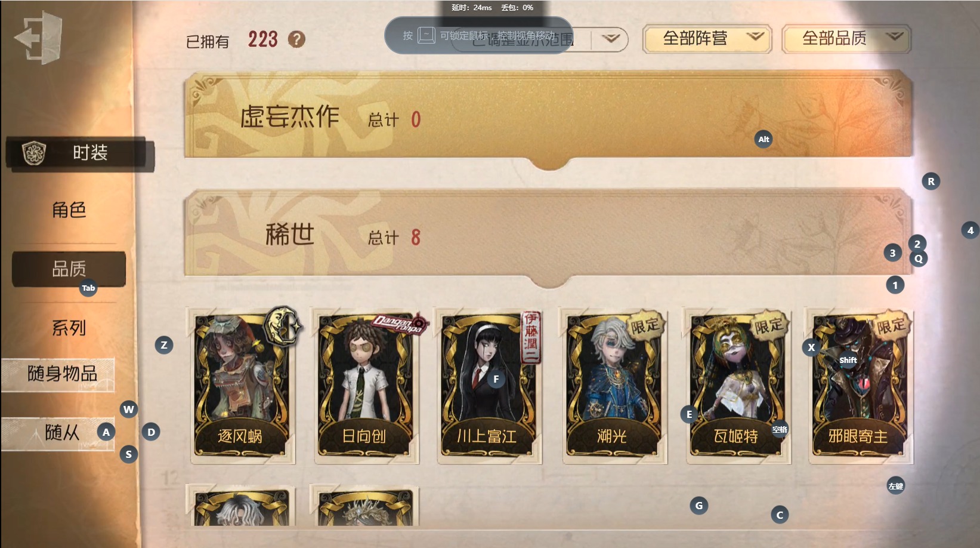Screen dimensions: 980x548
Task: Click the 限定 tag on 潮光 card
Action: tap(645, 325)
